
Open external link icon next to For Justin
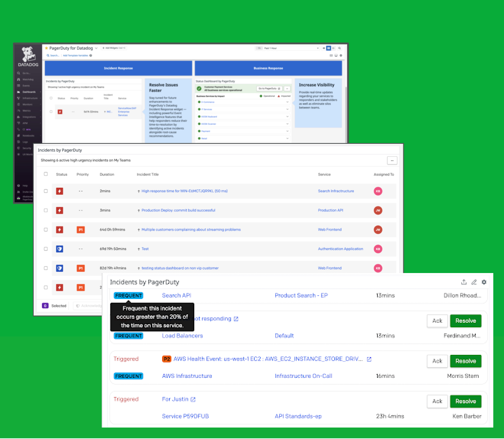coord(193,399)
